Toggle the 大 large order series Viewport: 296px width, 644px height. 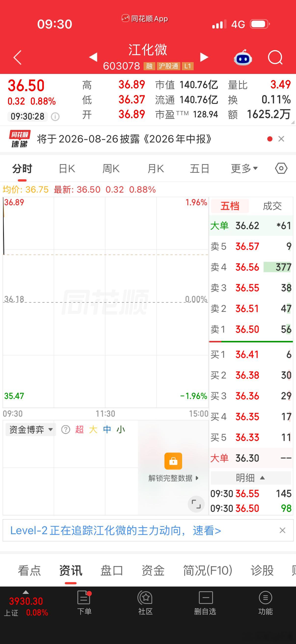93,430
